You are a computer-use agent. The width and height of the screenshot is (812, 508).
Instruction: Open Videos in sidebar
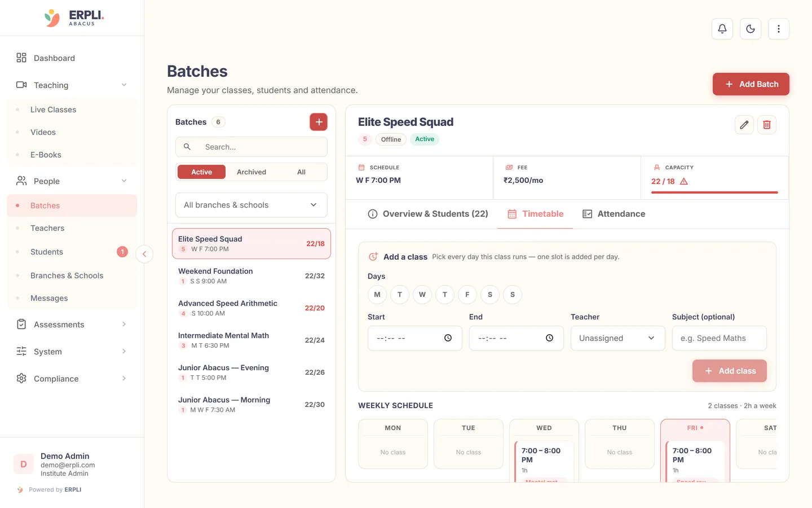click(x=72, y=132)
